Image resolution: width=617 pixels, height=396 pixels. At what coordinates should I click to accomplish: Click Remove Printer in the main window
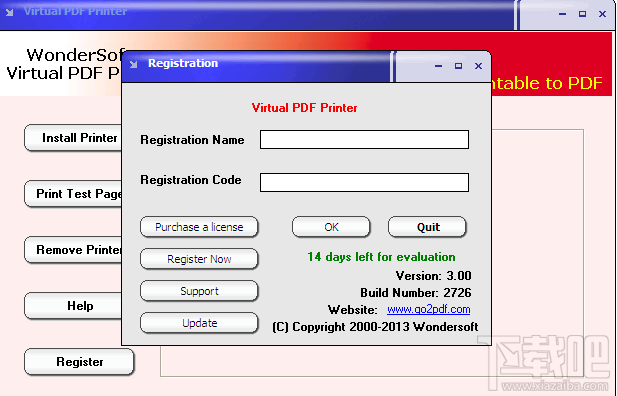point(73,250)
